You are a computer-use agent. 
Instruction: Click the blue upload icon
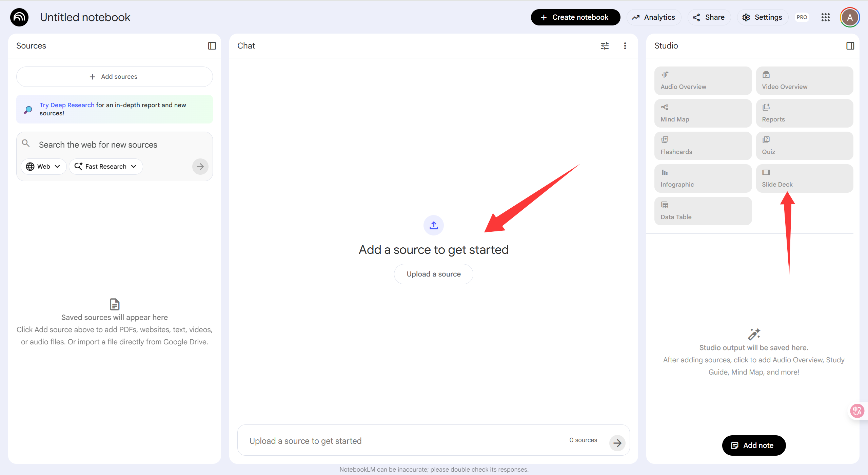pyautogui.click(x=433, y=225)
